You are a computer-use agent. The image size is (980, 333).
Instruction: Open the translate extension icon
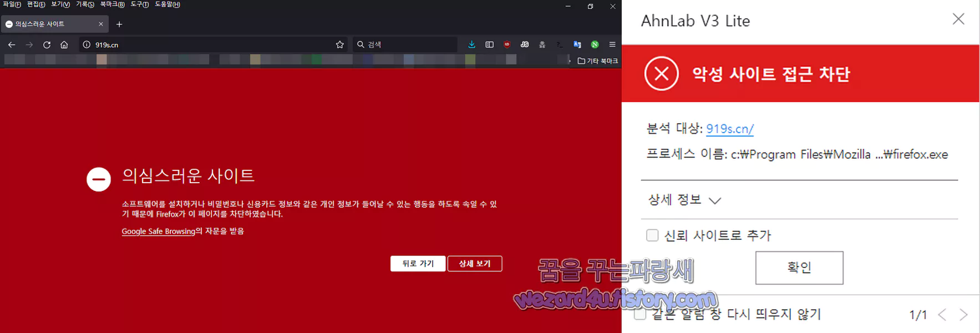(577, 44)
